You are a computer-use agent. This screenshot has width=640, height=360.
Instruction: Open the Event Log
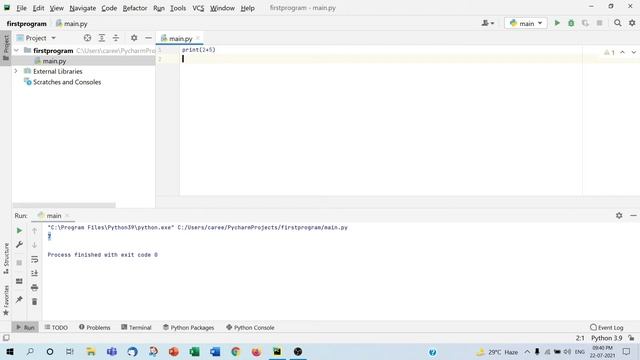(x=607, y=327)
